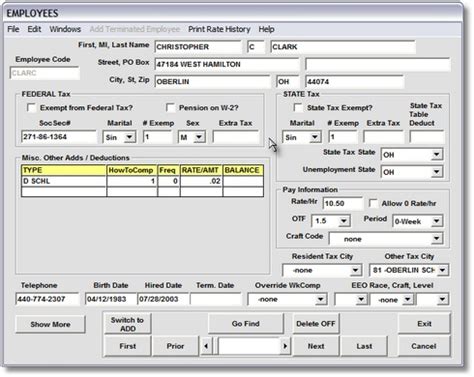The height and width of the screenshot is (377, 474).
Task: Go to the Next employee record
Action: 316,346
